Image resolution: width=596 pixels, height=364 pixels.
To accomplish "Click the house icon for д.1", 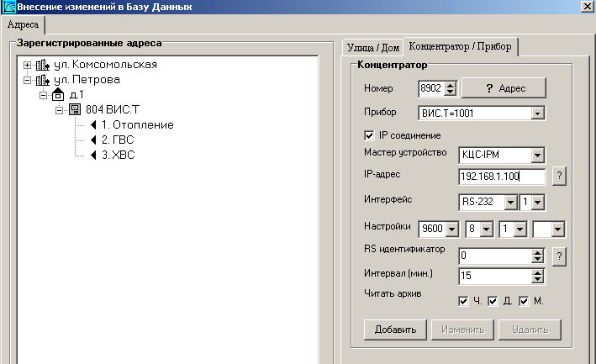I will pyautogui.click(x=59, y=96).
